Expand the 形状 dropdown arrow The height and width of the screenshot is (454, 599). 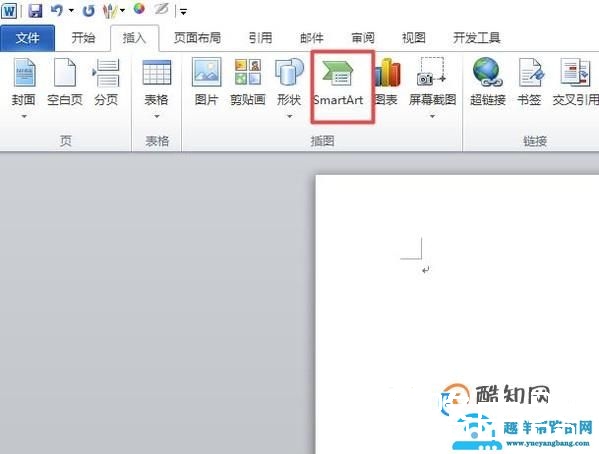[x=289, y=116]
